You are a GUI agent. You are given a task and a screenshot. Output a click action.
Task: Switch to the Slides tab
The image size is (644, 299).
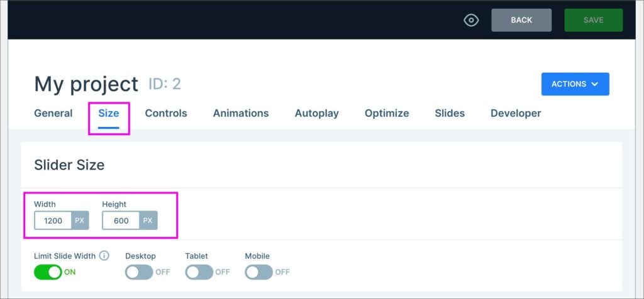click(x=450, y=114)
